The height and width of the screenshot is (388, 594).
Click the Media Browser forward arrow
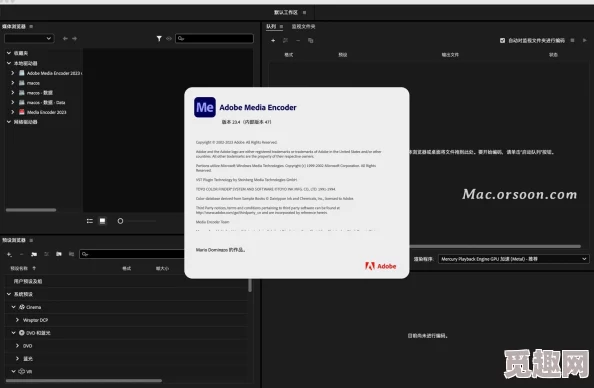coord(74,39)
